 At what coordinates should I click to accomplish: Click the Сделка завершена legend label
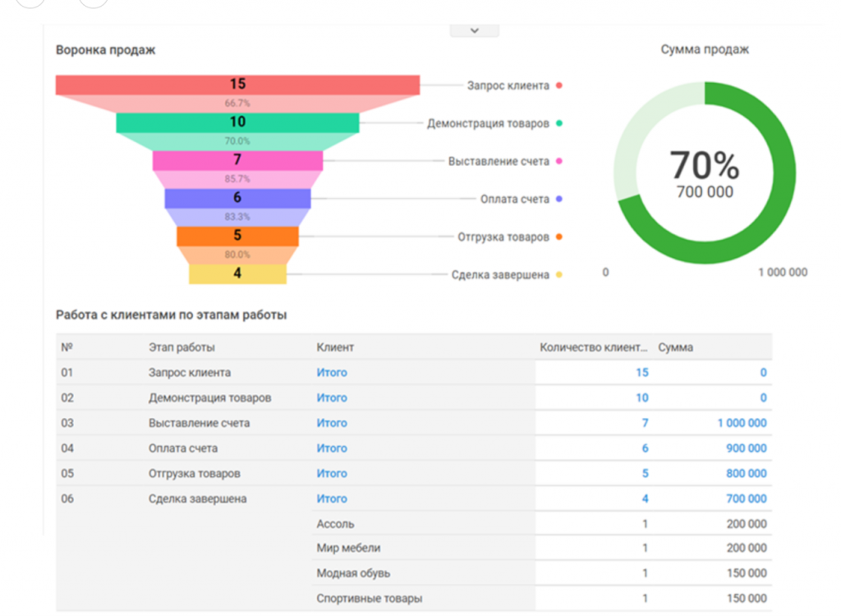500,274
